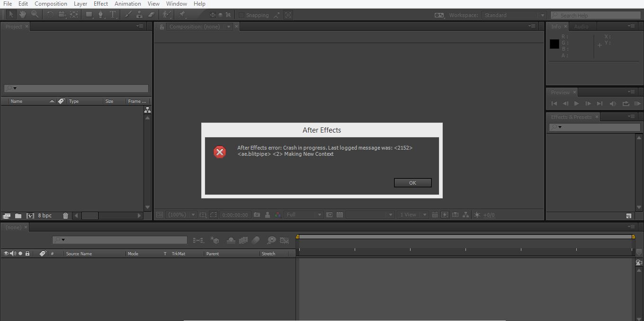Click the timeline layer search field

click(x=120, y=240)
